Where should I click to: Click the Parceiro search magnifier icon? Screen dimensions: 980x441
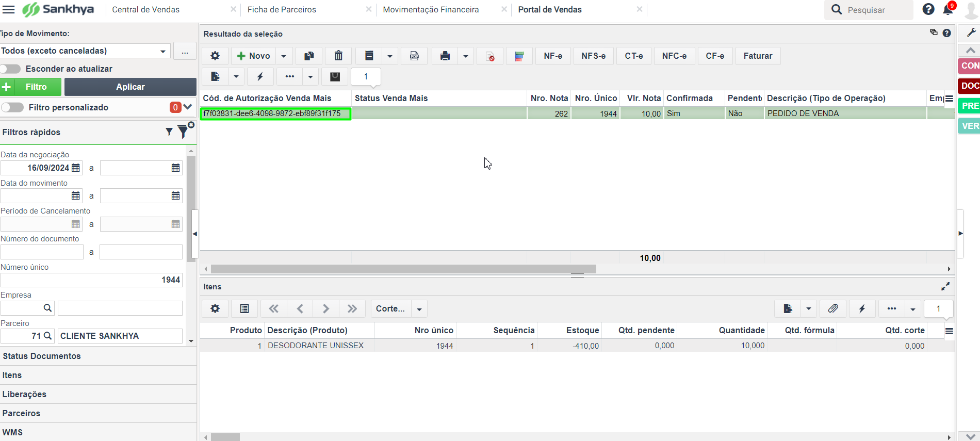coord(47,336)
